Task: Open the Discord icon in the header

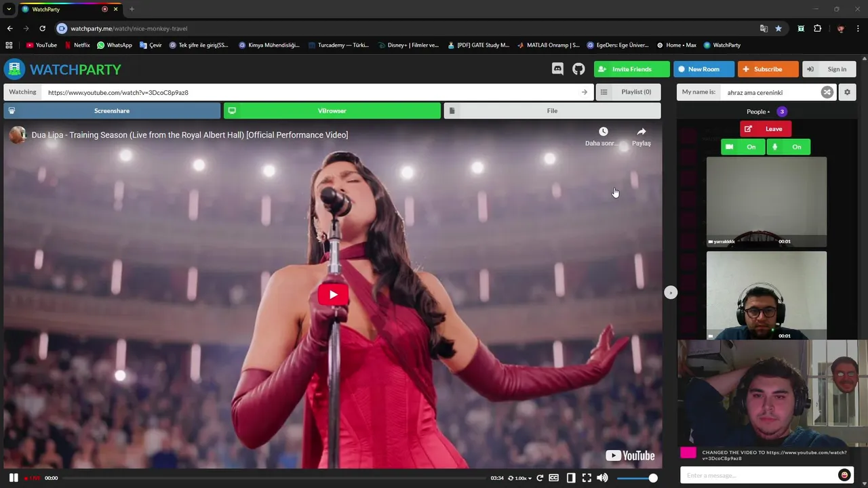Action: [x=557, y=69]
